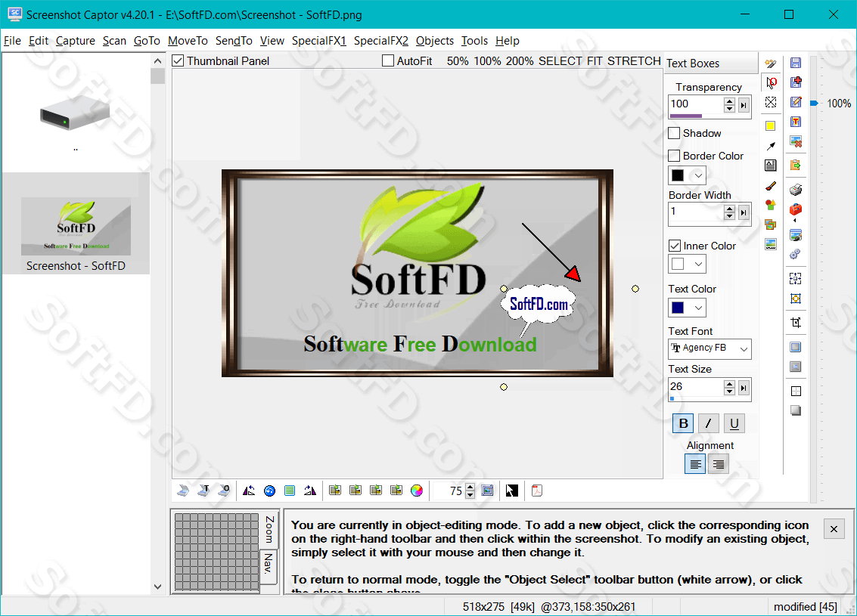Click the PDF export icon
Screen dimensions: 857x616
(x=537, y=491)
